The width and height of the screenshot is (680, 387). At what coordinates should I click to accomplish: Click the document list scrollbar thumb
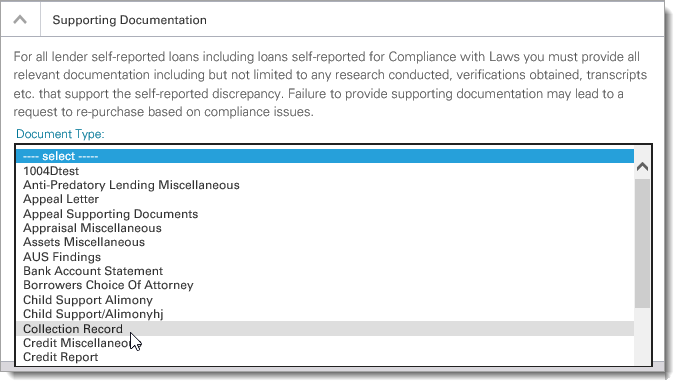[642, 243]
